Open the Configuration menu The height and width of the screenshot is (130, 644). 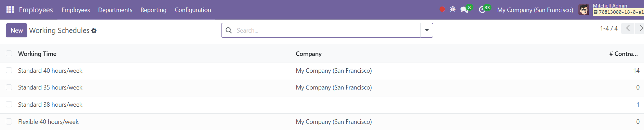pos(193,10)
